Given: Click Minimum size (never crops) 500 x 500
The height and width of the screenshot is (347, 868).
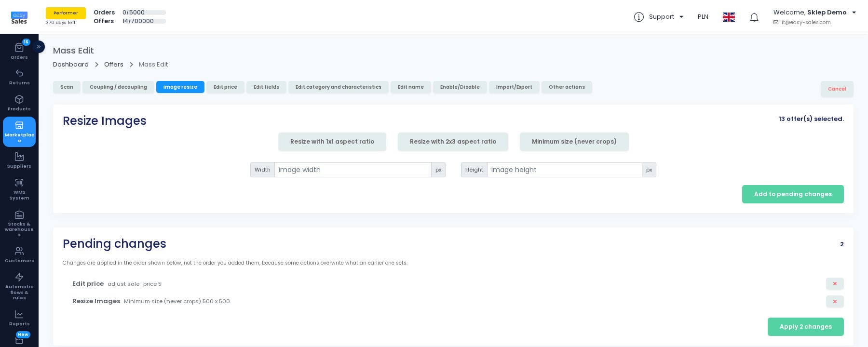Looking at the screenshot, I should coord(177,301).
